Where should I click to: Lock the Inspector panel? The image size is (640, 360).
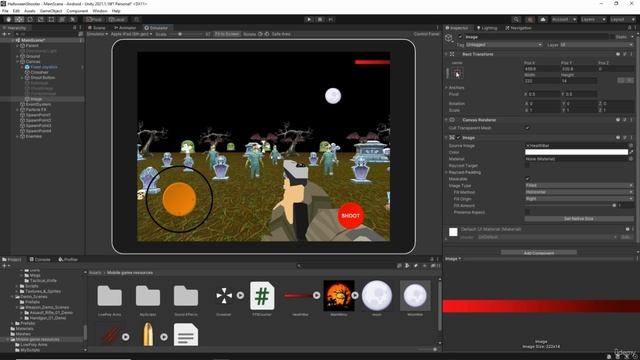(x=629, y=28)
